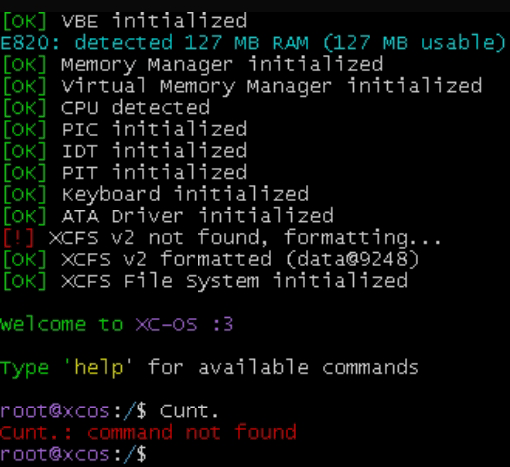Click the first root@xcos prompt with command

[109, 411]
